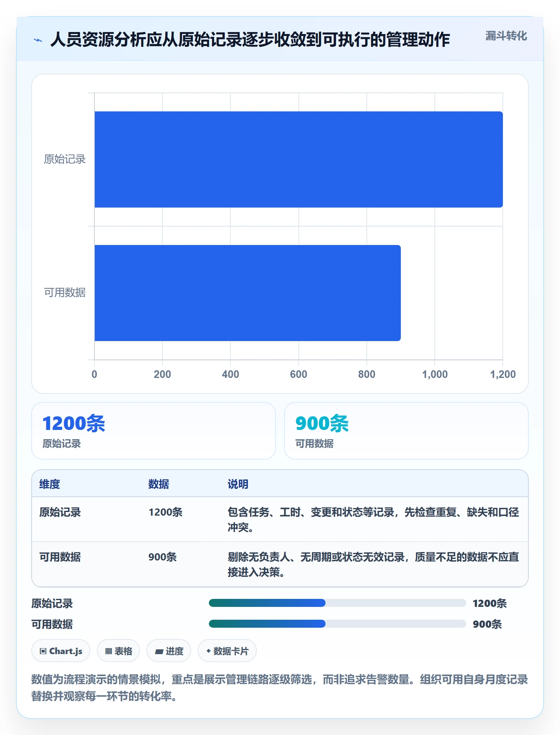Click the 1,200 x-axis tick label
Image resolution: width=560 pixels, height=735 pixels.
coord(503,374)
